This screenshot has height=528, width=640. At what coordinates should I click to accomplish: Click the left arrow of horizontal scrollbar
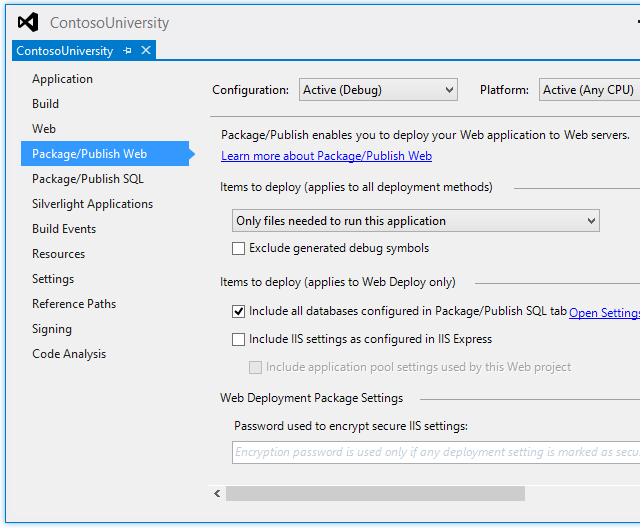click(x=217, y=494)
